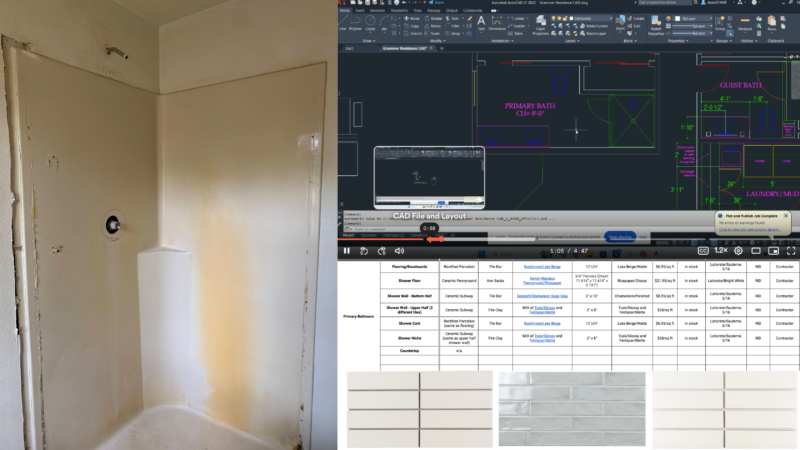Expand the Layers panel dropdown

coord(571,41)
